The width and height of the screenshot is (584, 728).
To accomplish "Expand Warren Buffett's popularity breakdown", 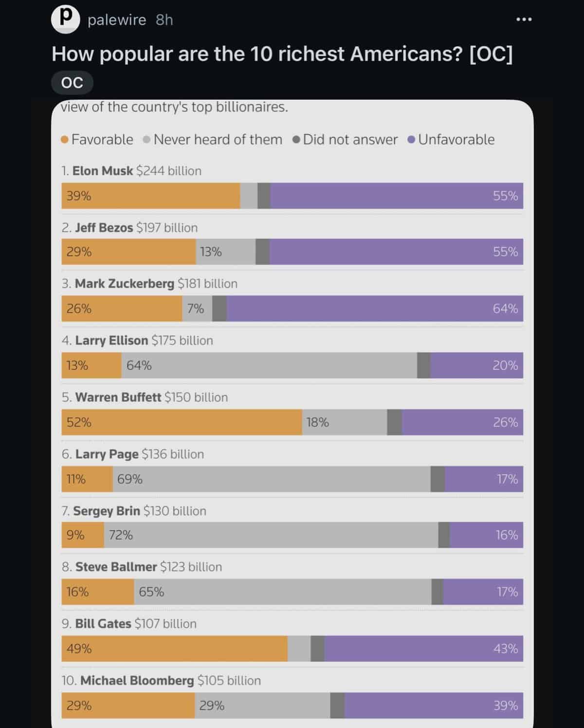I will pos(292,422).
